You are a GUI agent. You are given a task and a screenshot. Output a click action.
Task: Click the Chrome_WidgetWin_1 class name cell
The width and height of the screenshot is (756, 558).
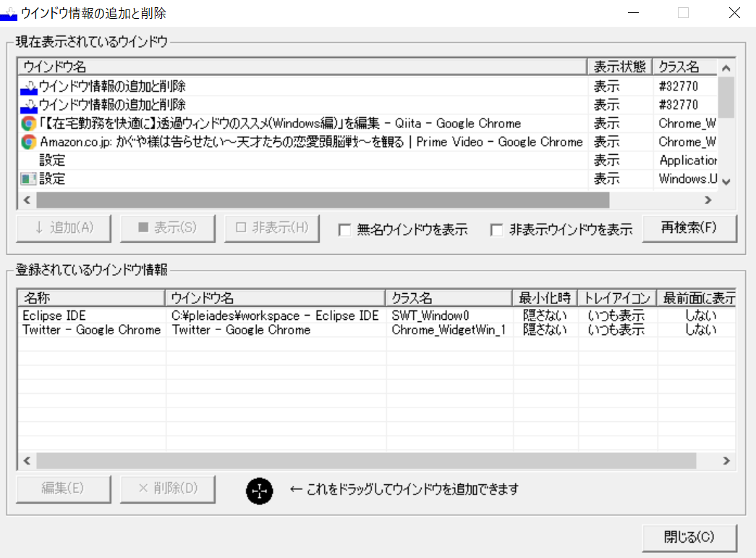pos(449,330)
